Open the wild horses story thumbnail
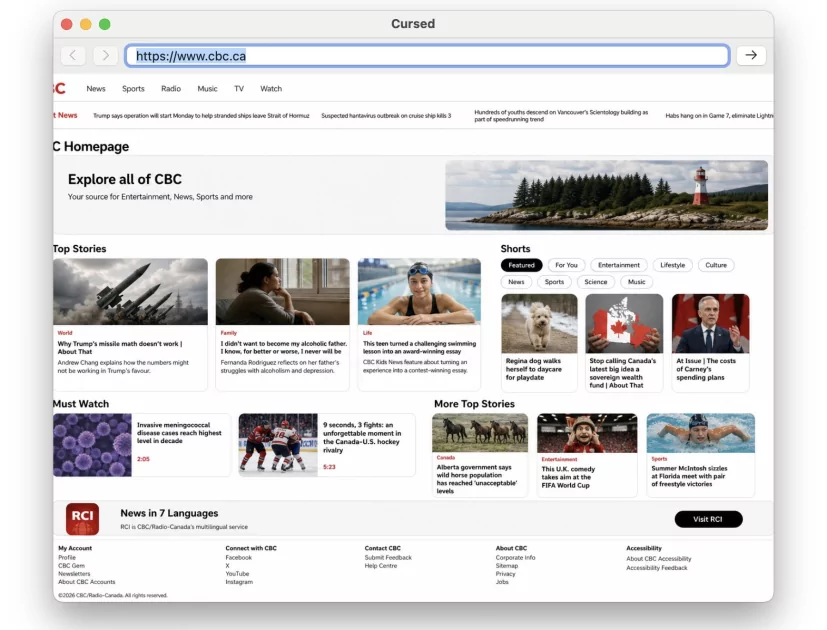 click(480, 433)
